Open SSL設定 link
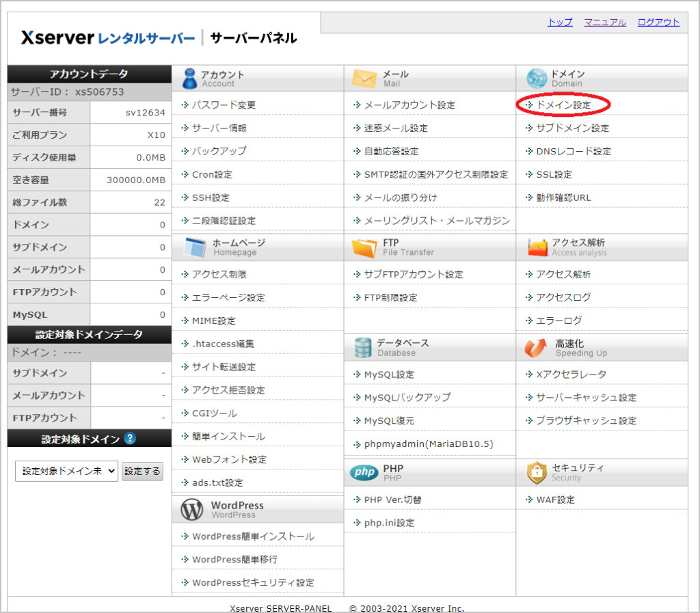This screenshot has width=700, height=613. click(554, 174)
